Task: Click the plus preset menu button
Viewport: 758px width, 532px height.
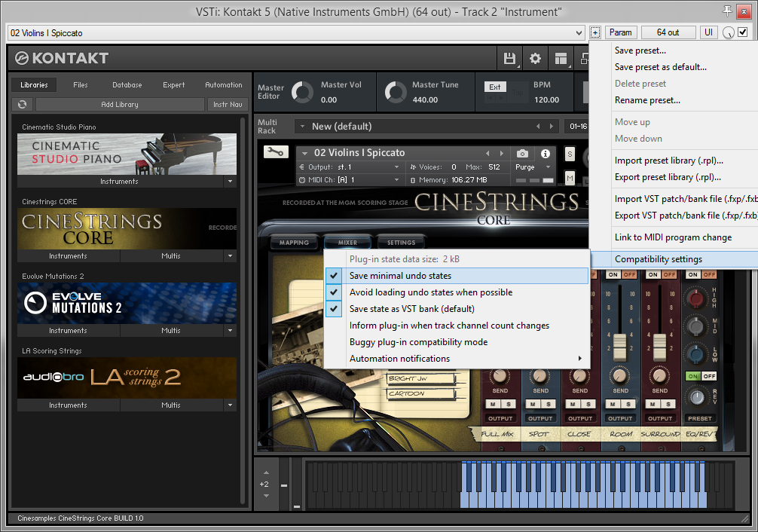Action: (x=595, y=32)
